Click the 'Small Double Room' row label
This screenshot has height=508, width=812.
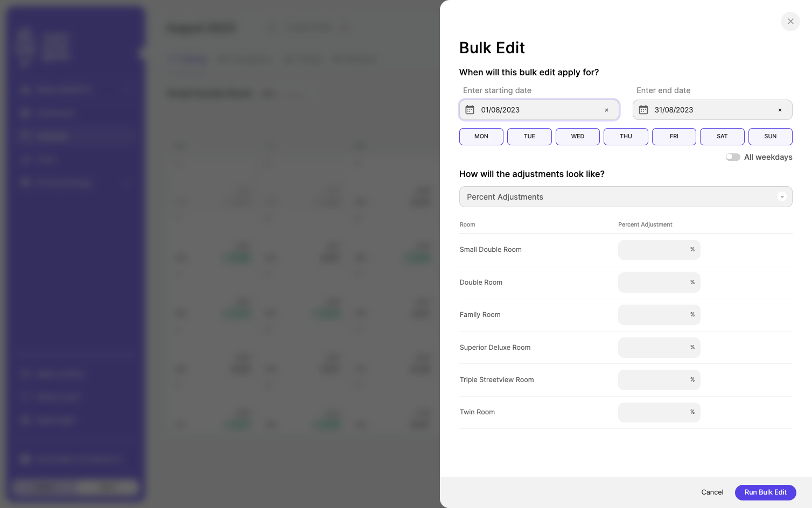pos(491,250)
